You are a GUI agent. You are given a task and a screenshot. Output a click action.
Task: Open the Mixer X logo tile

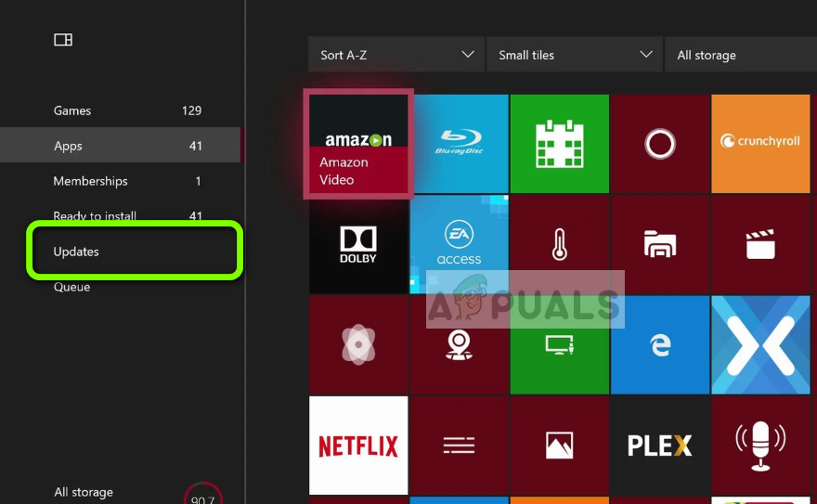point(760,344)
